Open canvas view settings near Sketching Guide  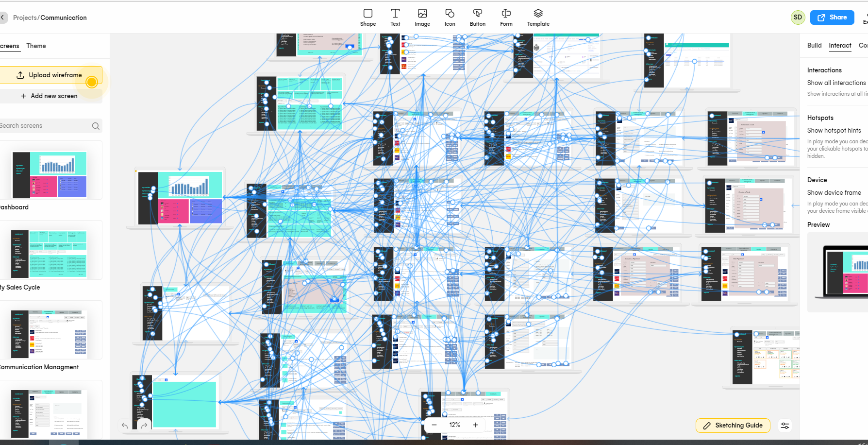pyautogui.click(x=785, y=426)
